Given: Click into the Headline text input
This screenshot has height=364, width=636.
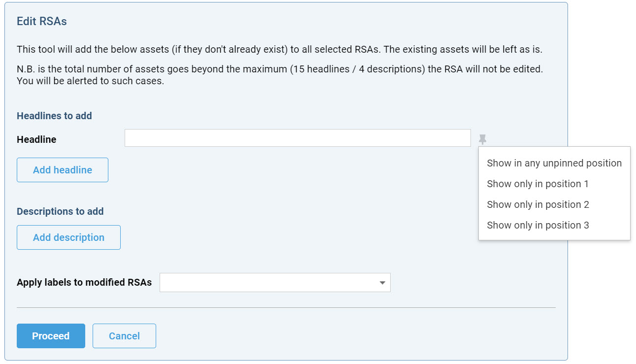Looking at the screenshot, I should (298, 138).
